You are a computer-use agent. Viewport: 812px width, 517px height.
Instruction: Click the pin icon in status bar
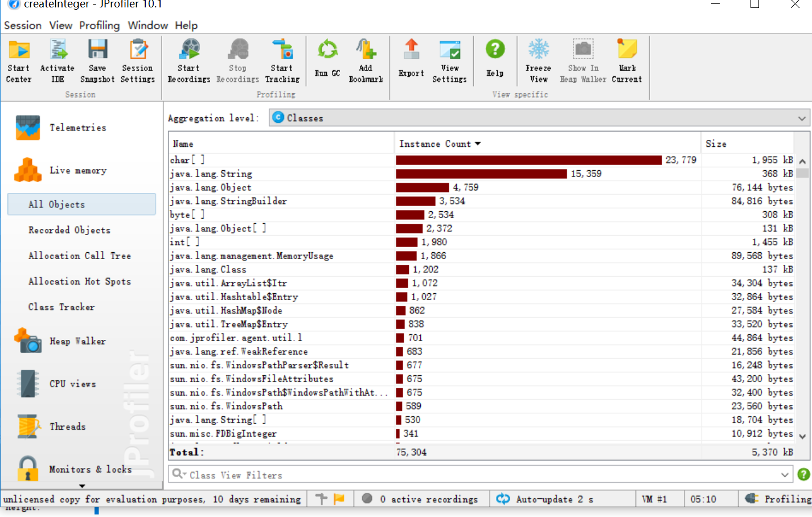tap(321, 499)
